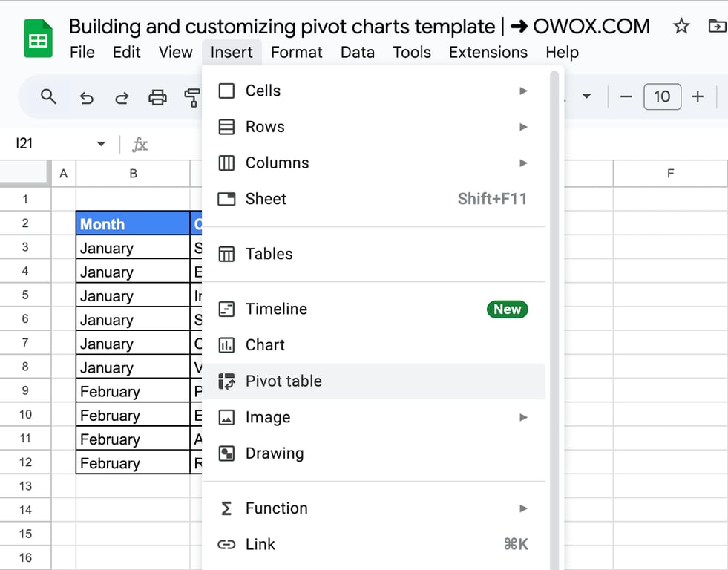The image size is (728, 570).
Task: Insert a new Sheet
Action: 374,199
